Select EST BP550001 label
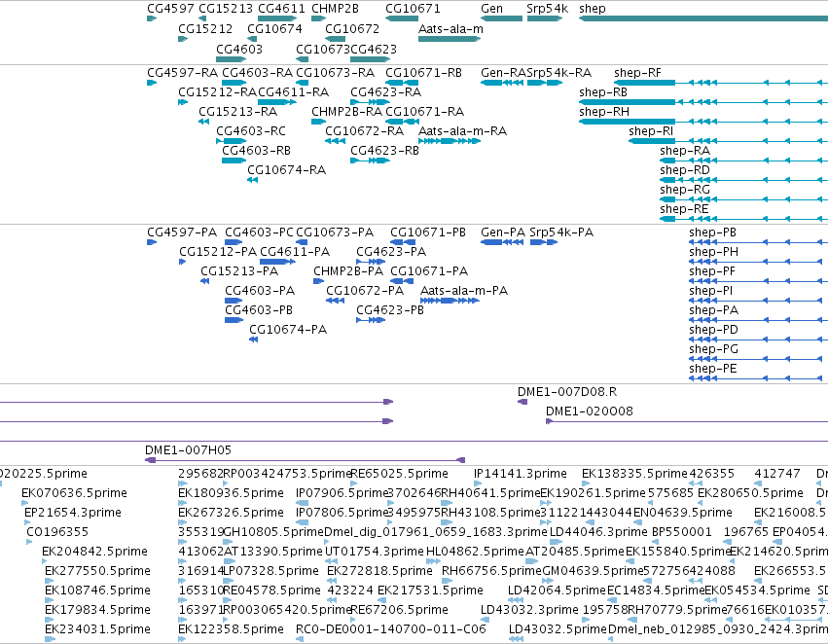The width and height of the screenshot is (828, 644). [682, 532]
